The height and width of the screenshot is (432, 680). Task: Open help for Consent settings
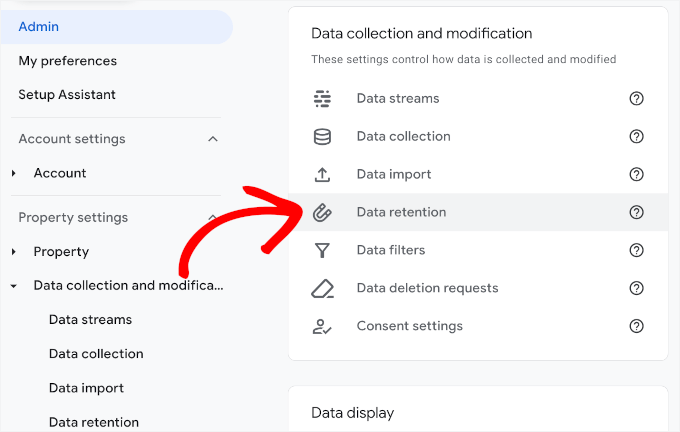pos(636,326)
